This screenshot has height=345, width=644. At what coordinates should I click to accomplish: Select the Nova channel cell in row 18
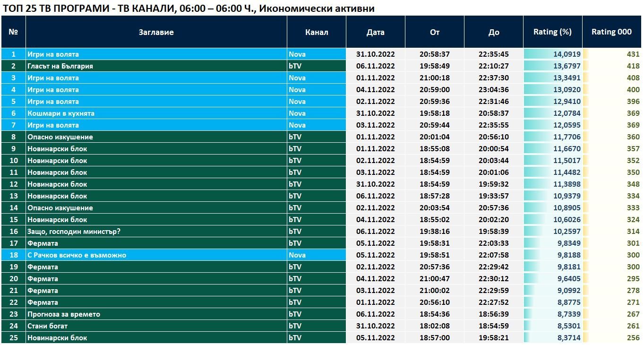tap(297, 255)
